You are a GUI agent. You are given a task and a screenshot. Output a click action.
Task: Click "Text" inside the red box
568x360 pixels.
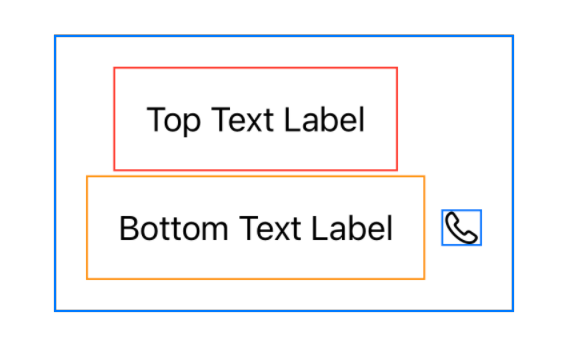(242, 120)
